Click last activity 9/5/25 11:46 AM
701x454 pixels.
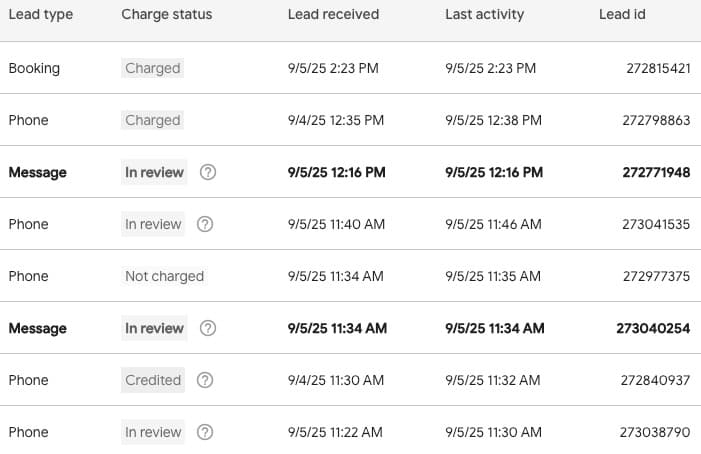click(493, 224)
